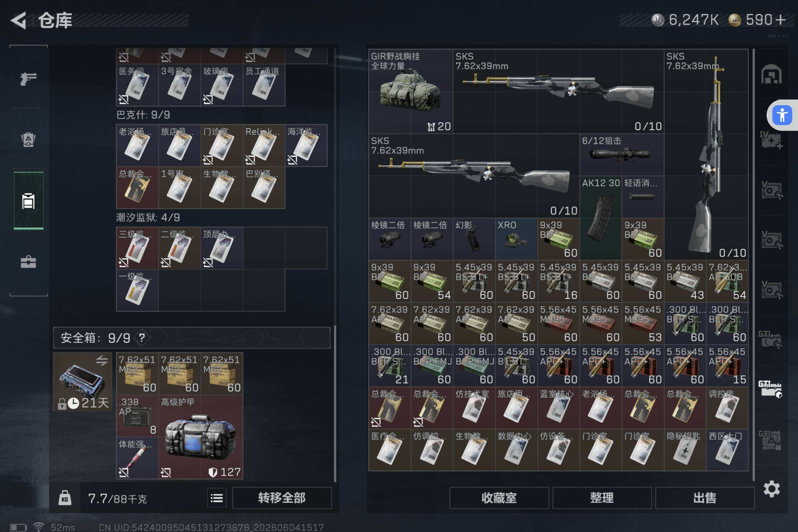Screen dimensions: 798x532
Task: Select the .338 AP ammo box
Action: pyautogui.click(x=137, y=416)
